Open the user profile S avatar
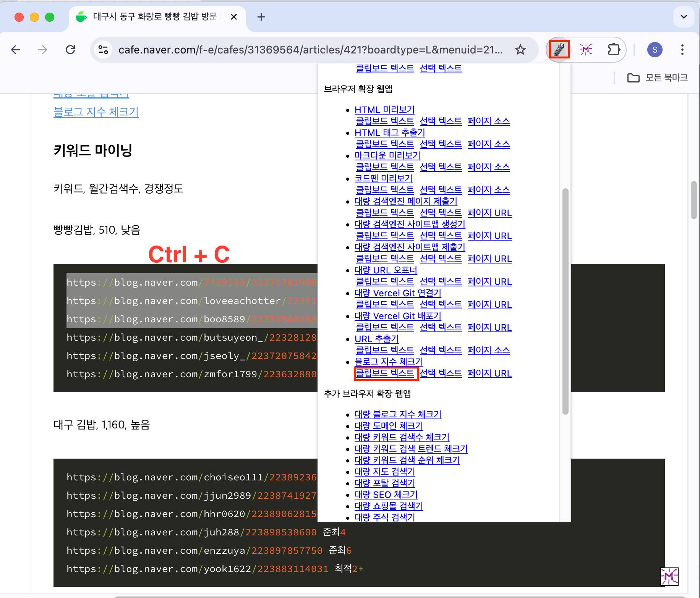Image resolution: width=700 pixels, height=598 pixels. 655,50
